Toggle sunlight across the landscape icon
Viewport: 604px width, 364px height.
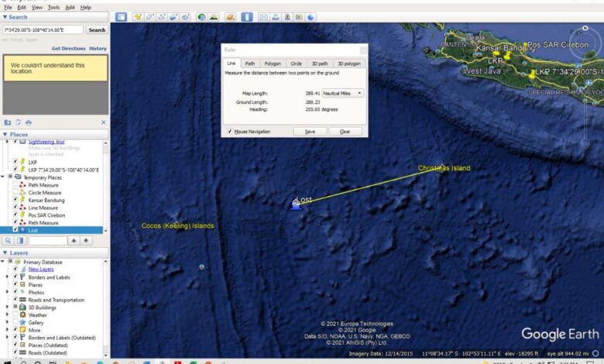point(214,17)
